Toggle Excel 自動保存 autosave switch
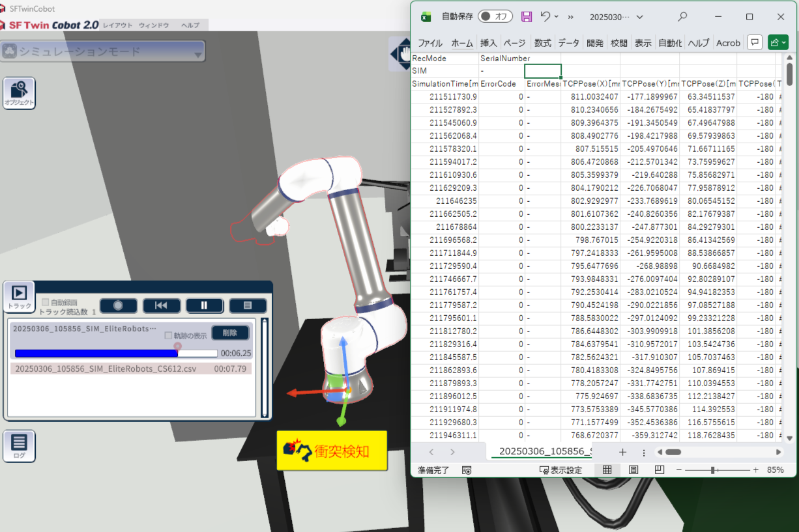The width and height of the screenshot is (799, 532). tap(495, 17)
